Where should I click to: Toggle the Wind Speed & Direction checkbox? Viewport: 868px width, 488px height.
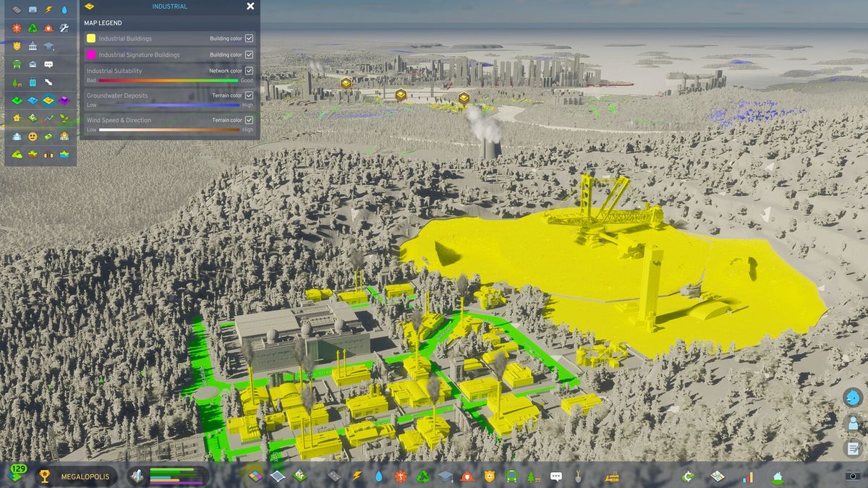tap(249, 120)
